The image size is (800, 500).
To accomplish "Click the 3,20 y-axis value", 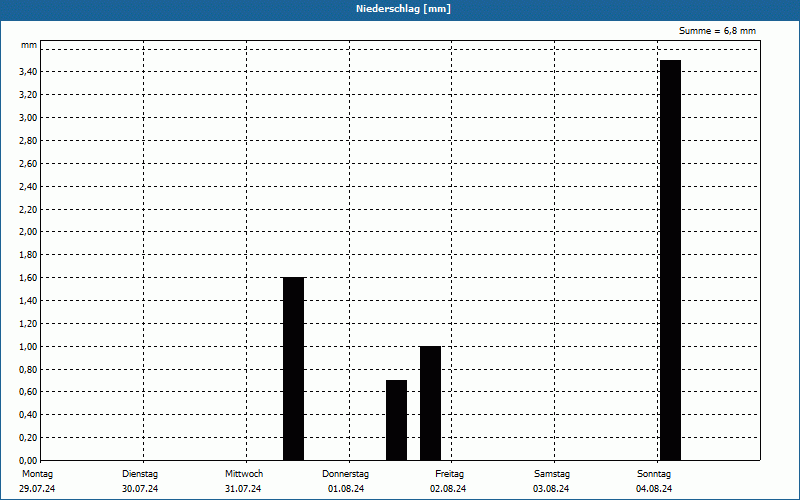I will [28, 95].
